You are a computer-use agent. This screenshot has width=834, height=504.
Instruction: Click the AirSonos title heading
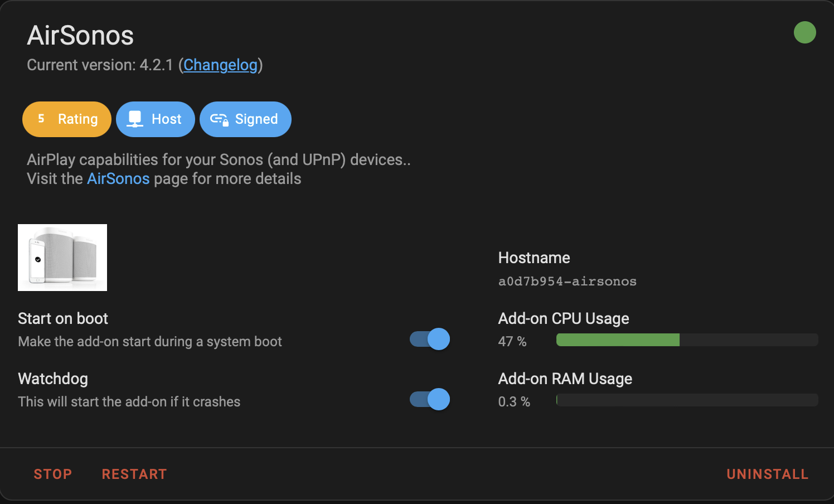click(80, 36)
